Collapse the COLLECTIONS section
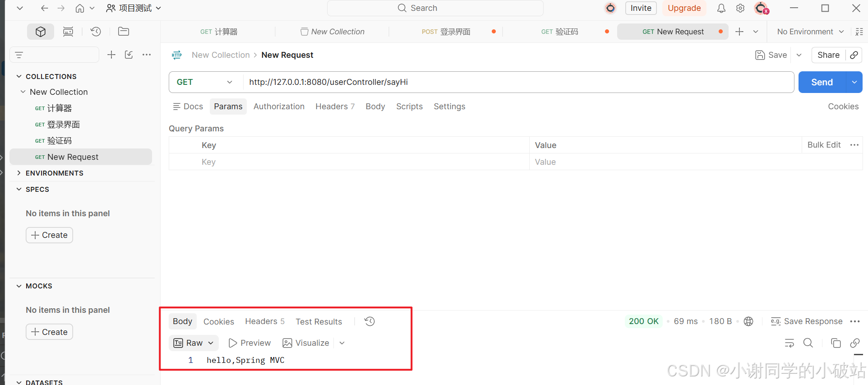 [x=19, y=77]
